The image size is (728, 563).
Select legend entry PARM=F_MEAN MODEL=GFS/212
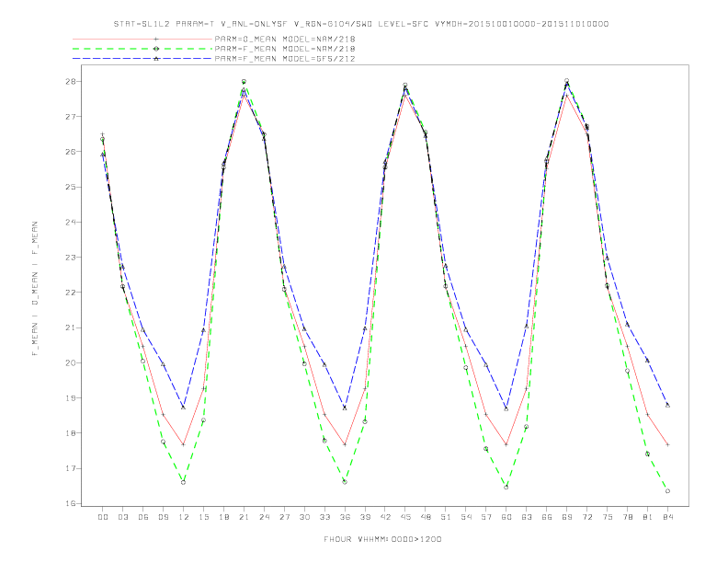285,59
